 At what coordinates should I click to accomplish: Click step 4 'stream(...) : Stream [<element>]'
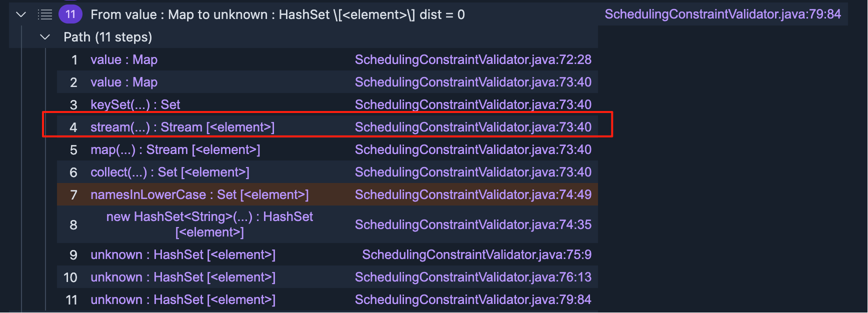(182, 127)
